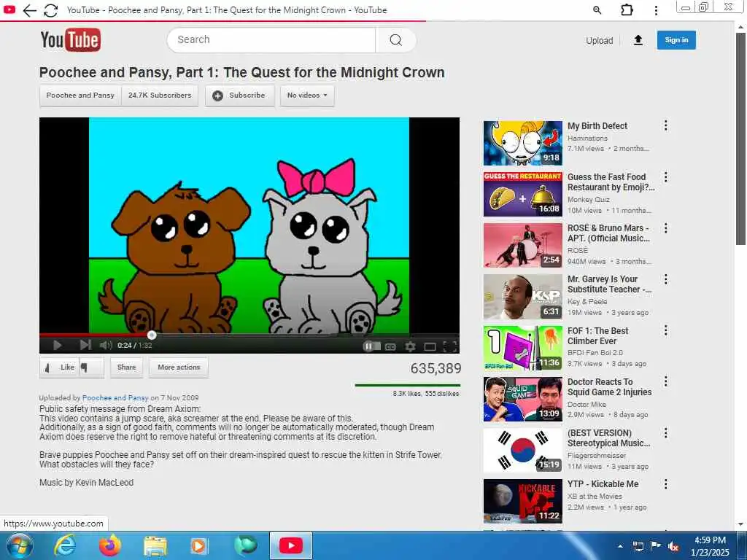Open More actions menu
Image resolution: width=747 pixels, height=560 pixels.
179,367
